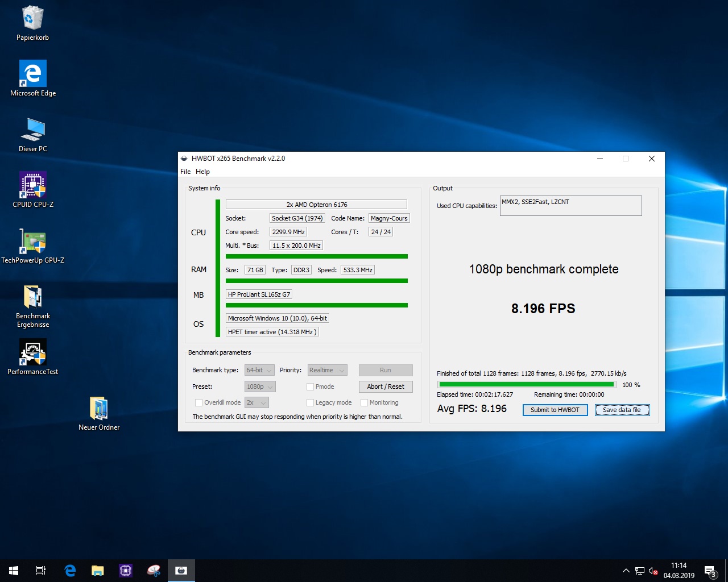This screenshot has width=728, height=582.
Task: Click the 1080p benchmark complete text
Action: tap(544, 269)
